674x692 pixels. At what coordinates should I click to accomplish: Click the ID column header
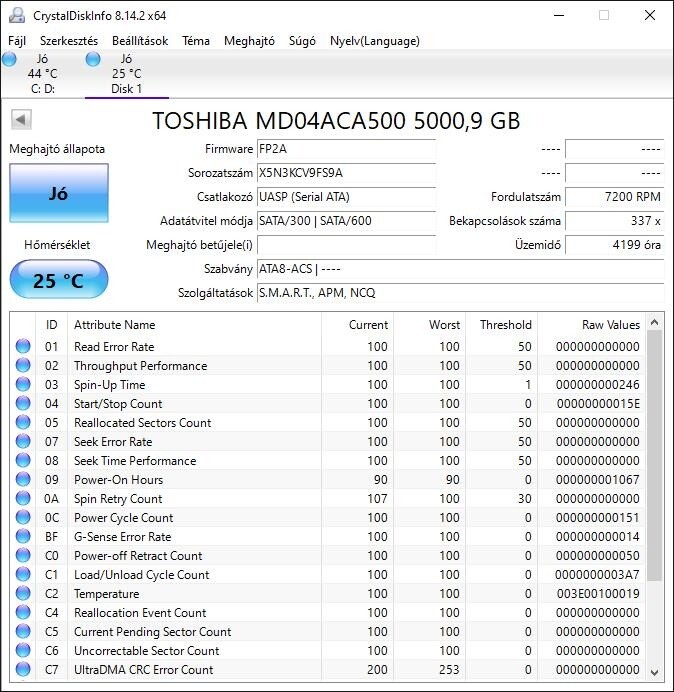coord(52,325)
